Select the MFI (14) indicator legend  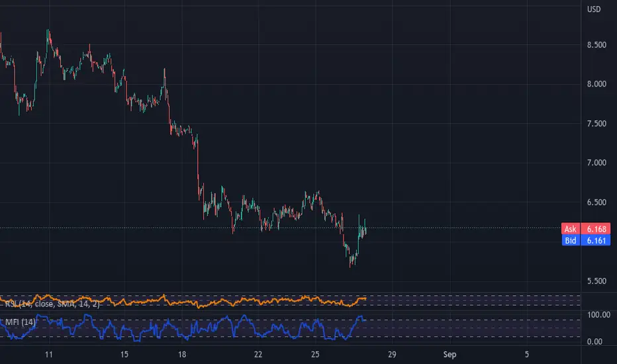tap(21, 322)
